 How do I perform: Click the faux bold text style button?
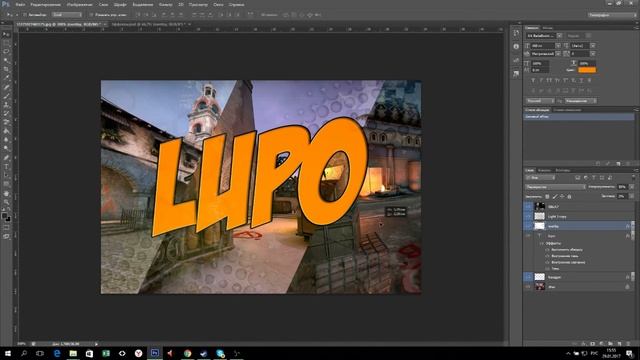(533, 80)
